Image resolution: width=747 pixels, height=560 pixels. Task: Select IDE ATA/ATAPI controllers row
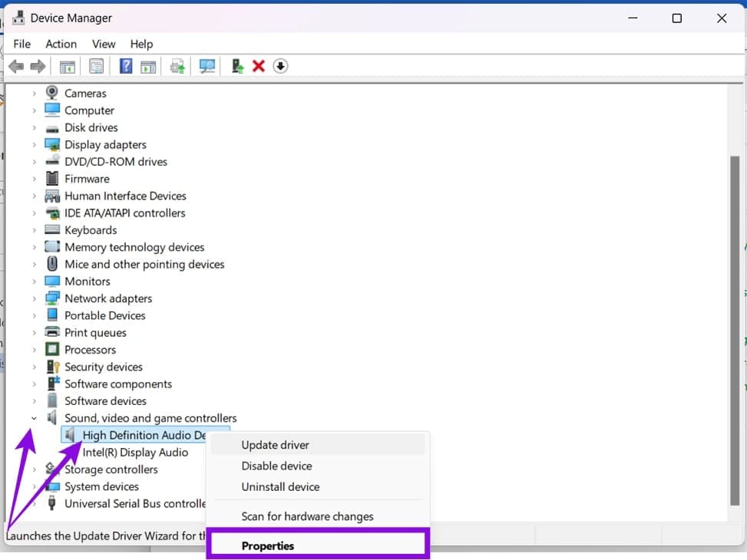coord(125,212)
